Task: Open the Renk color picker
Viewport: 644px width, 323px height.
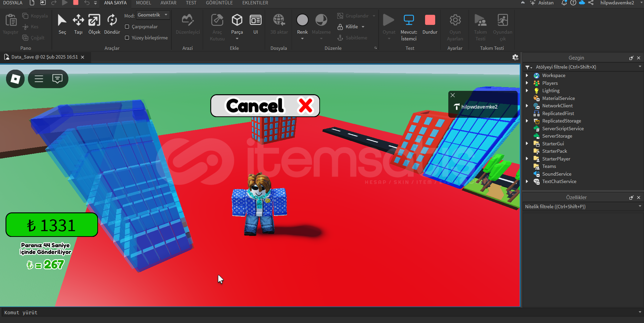Action: (302, 24)
